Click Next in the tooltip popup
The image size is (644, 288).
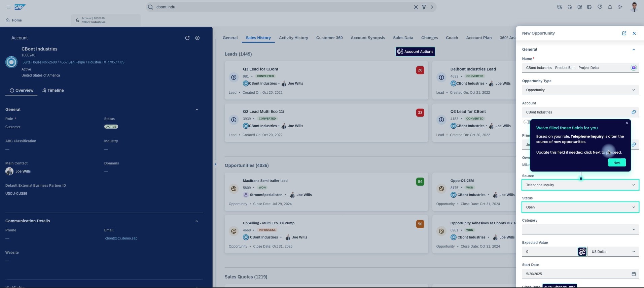click(x=616, y=162)
